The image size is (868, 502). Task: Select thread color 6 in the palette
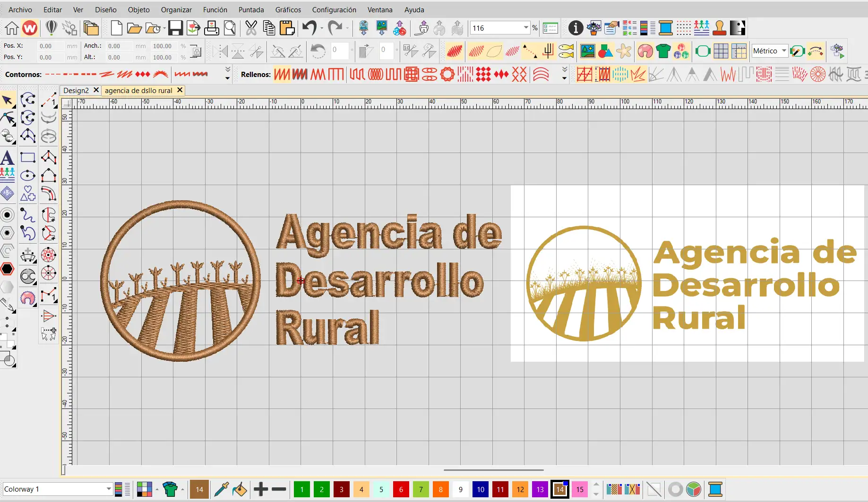tap(401, 489)
